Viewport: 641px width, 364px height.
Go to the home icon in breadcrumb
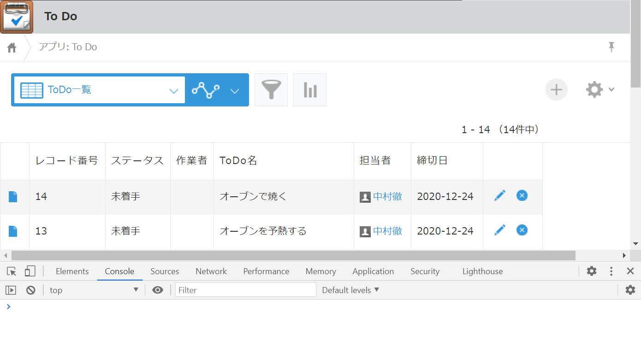12,47
